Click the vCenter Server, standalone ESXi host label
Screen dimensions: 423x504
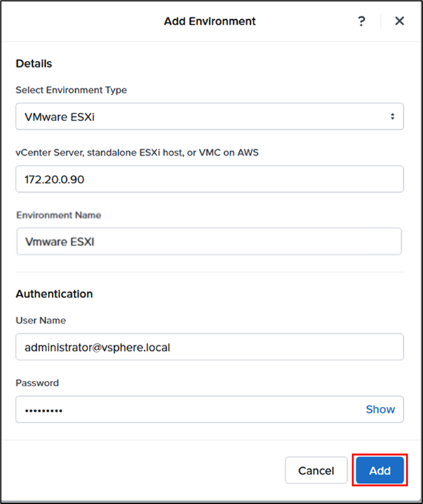tap(137, 152)
